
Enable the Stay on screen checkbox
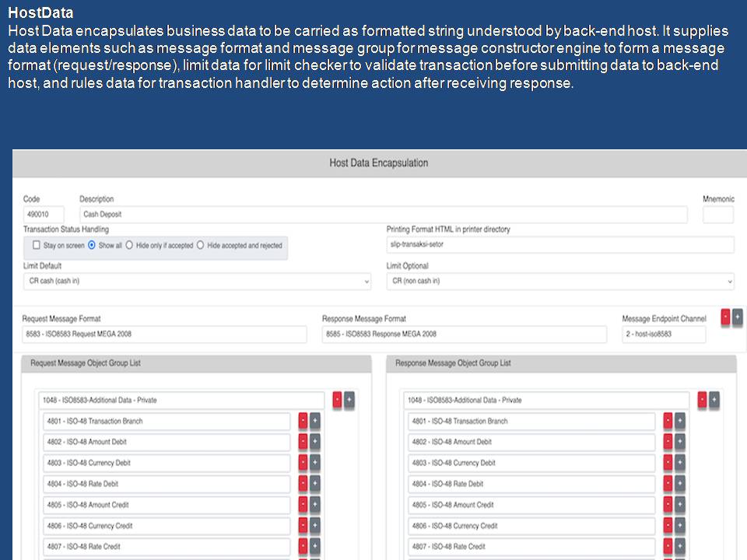tap(36, 246)
